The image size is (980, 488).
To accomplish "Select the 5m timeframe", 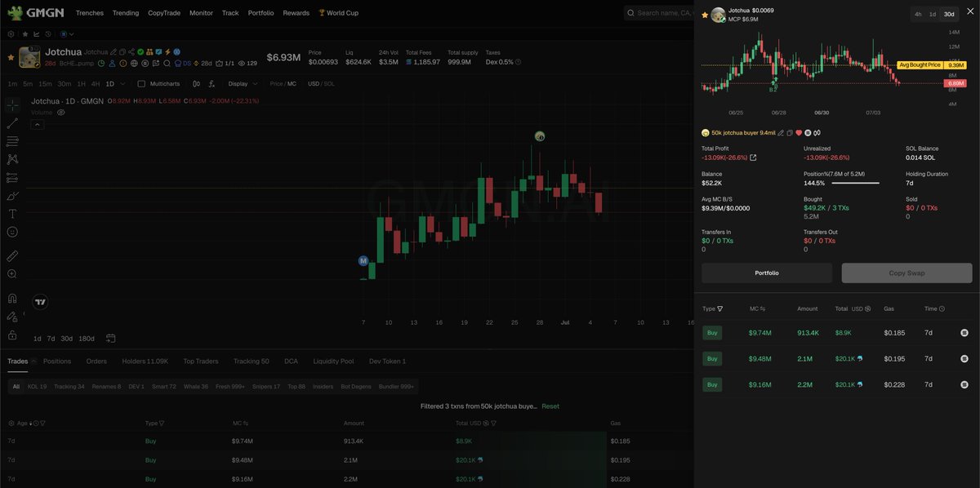I will click(x=28, y=83).
